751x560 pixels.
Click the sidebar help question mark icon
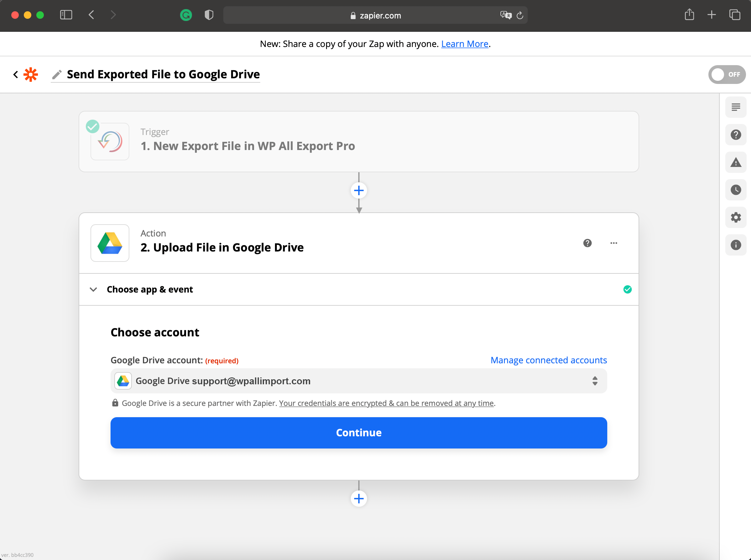coord(735,135)
